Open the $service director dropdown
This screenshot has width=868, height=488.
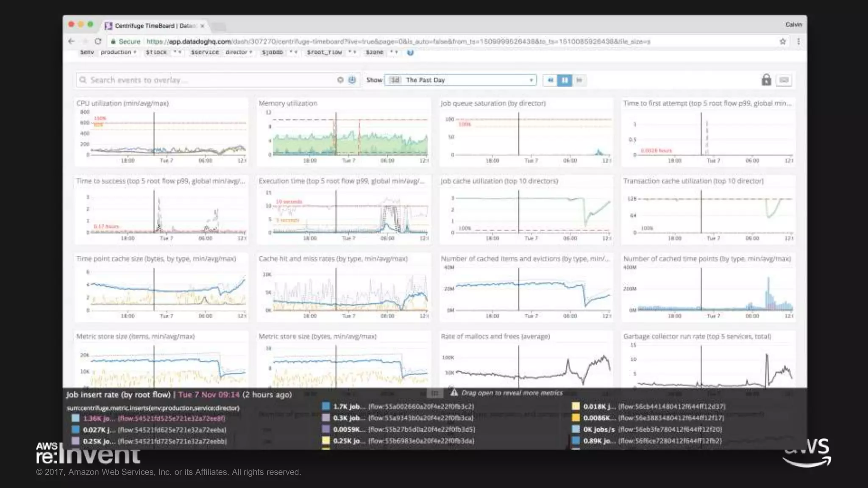tap(239, 52)
